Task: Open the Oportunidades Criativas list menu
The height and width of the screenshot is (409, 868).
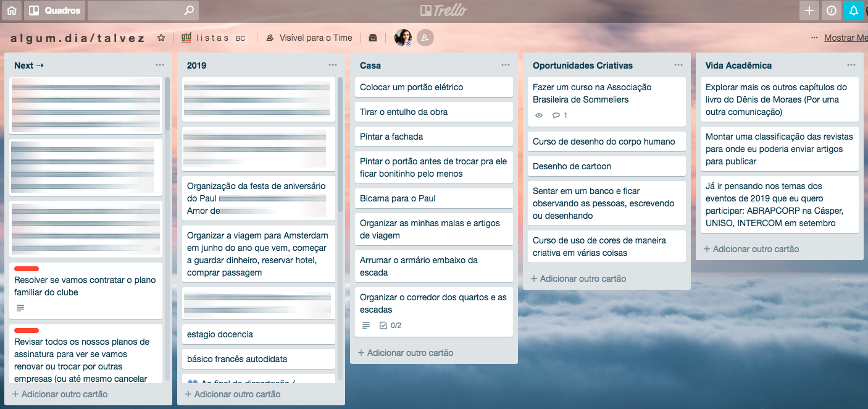Action: [x=679, y=64]
